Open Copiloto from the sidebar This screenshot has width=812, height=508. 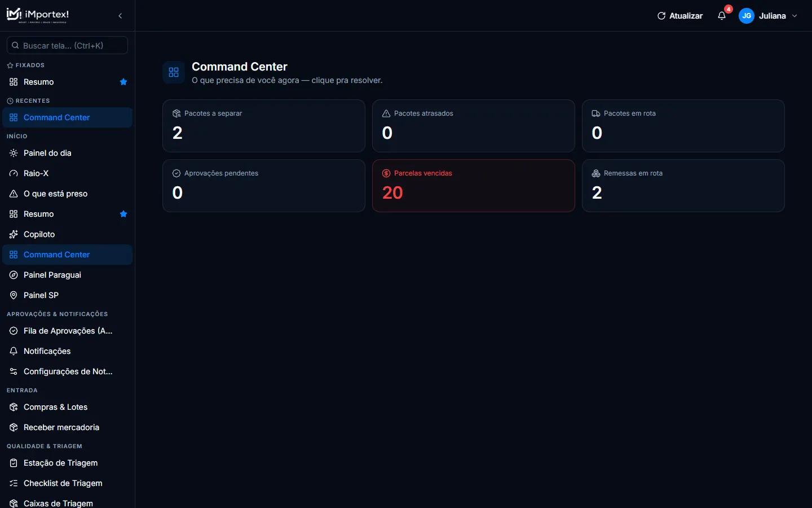tap(67, 234)
